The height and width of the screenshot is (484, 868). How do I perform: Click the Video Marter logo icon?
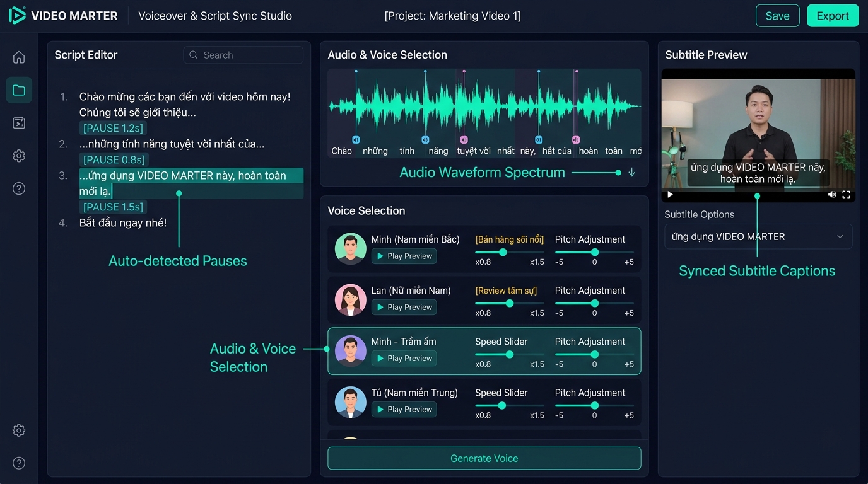(x=17, y=16)
